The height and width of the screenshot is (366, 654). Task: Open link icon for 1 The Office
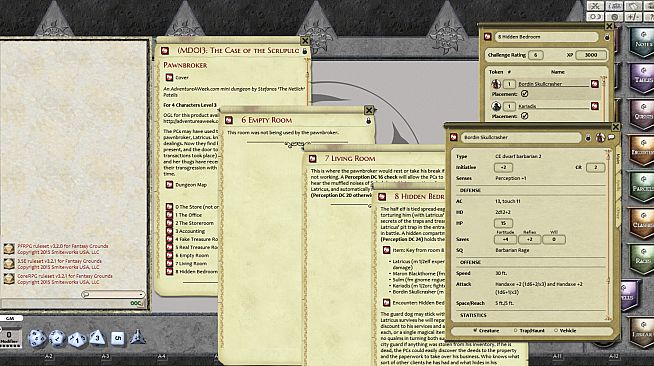pyautogui.click(x=169, y=215)
